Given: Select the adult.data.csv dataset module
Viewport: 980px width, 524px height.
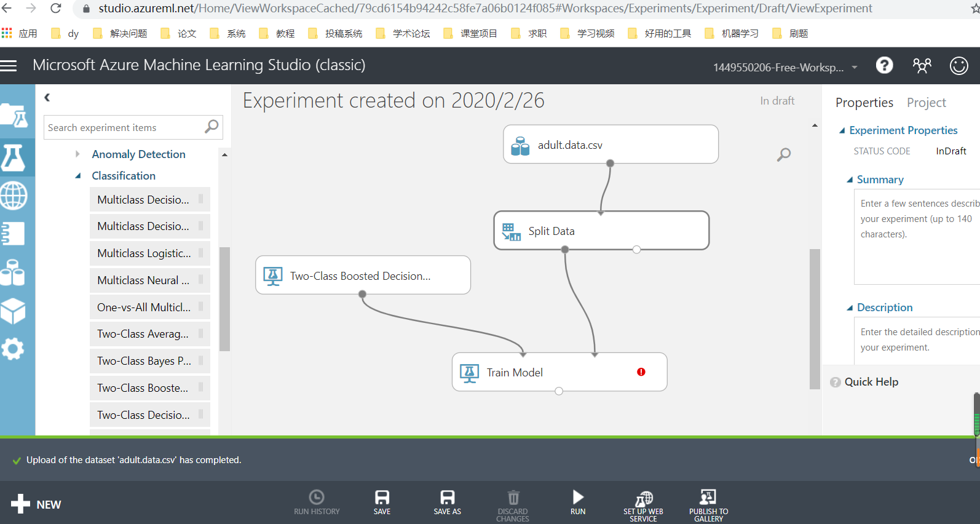Looking at the screenshot, I should [x=611, y=145].
